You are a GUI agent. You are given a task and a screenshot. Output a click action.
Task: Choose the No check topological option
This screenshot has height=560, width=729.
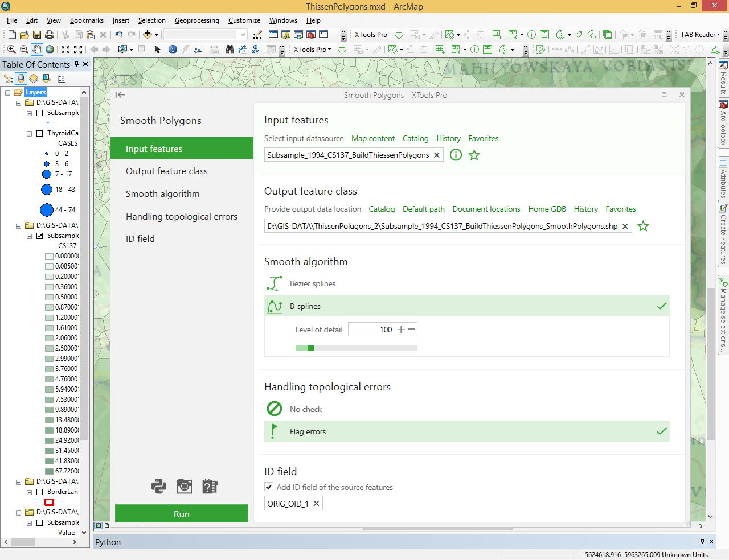(x=467, y=409)
